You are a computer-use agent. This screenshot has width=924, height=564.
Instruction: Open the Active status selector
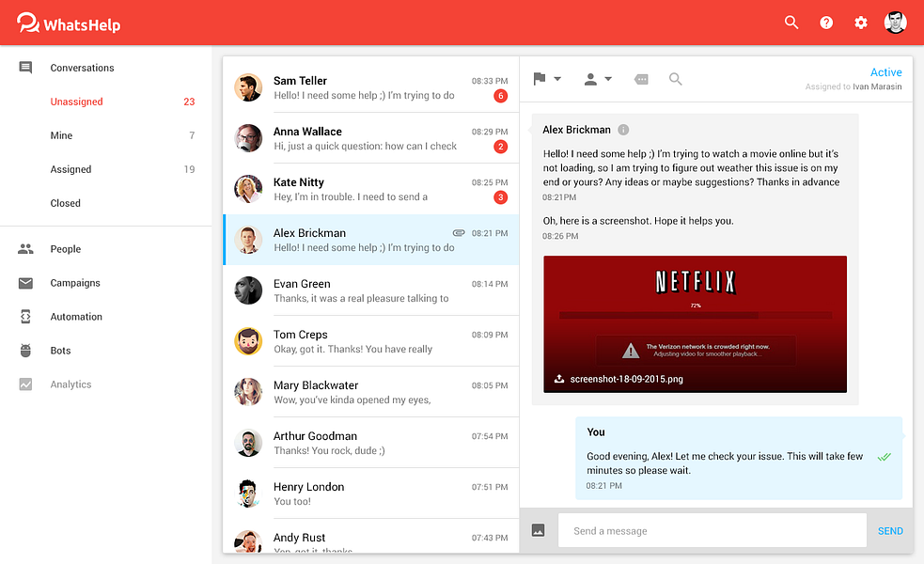pyautogui.click(x=885, y=71)
